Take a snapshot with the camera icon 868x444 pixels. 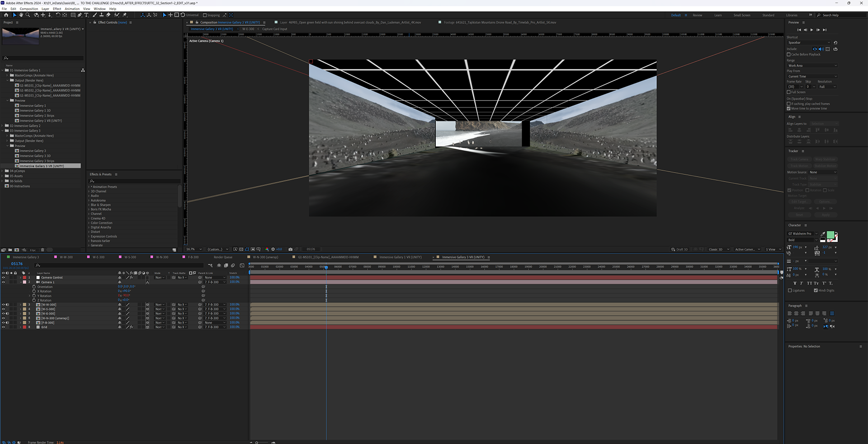coord(290,249)
